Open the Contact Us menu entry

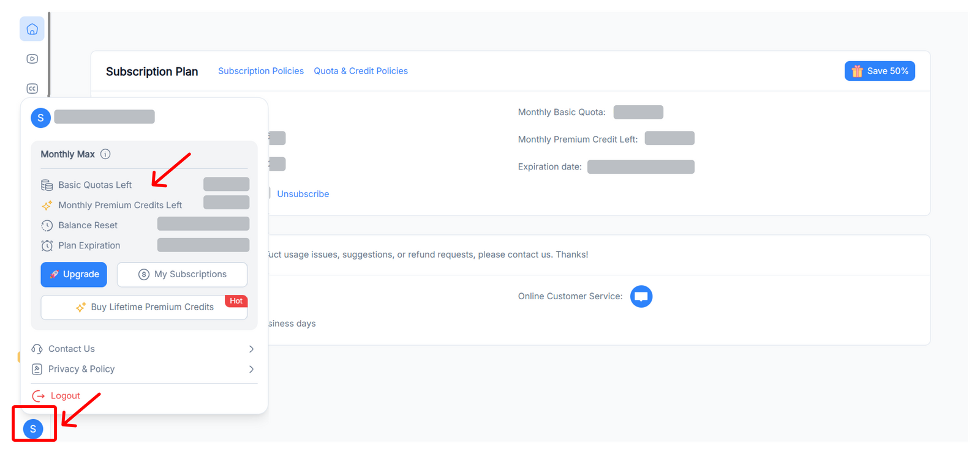coord(72,349)
